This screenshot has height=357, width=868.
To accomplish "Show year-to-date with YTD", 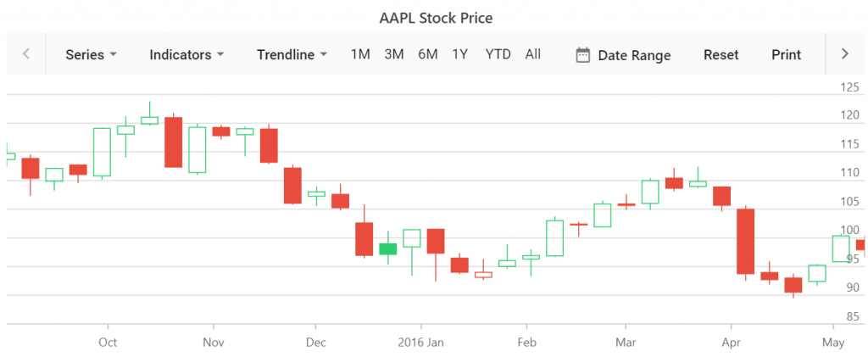I will pos(498,54).
